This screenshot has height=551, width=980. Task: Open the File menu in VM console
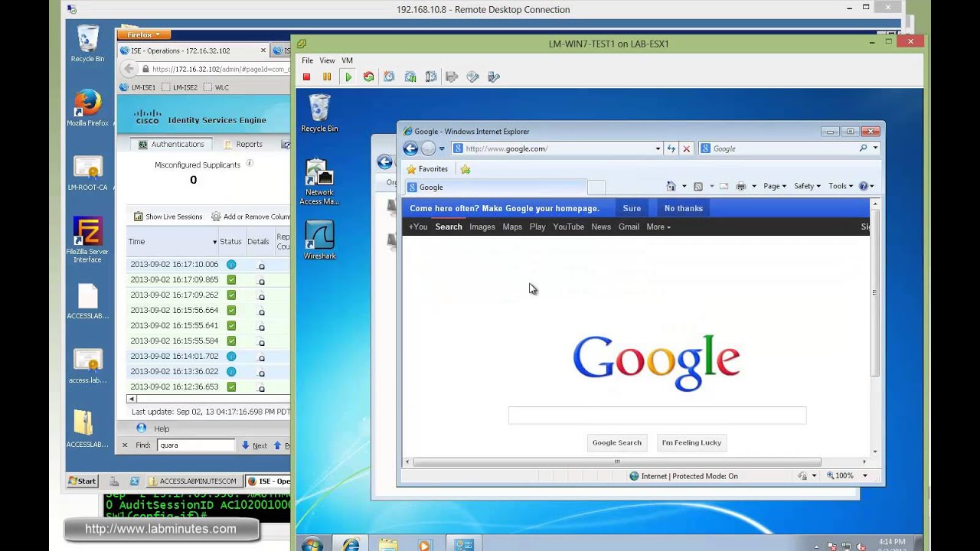pyautogui.click(x=307, y=60)
